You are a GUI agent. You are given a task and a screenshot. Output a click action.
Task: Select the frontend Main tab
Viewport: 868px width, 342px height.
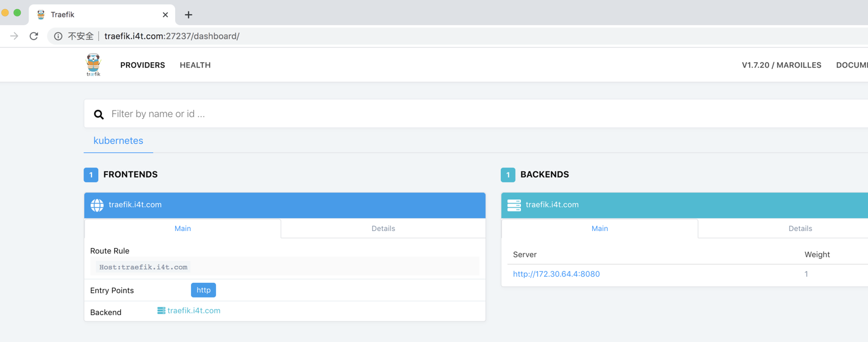pyautogui.click(x=182, y=229)
